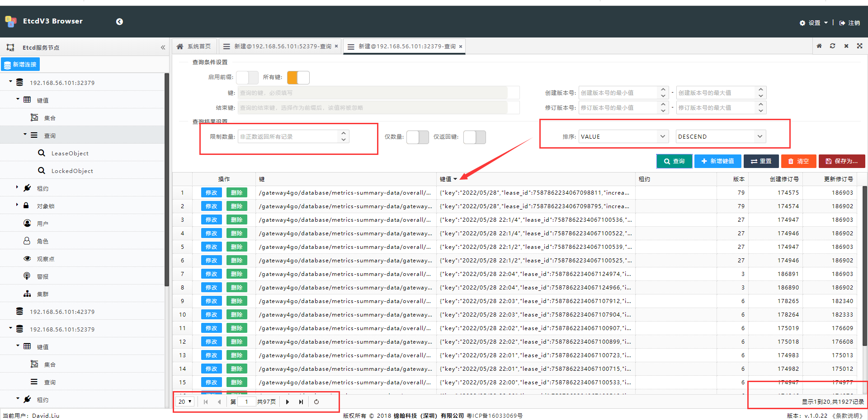The image size is (868, 420).
Task: Select the 192.168.56.101:42379 server node
Action: click(62, 312)
